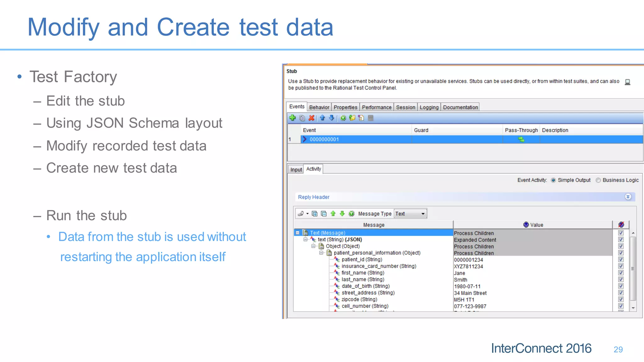644x362 pixels.
Task: Click red circular icon above checkbox column
Action: click(x=621, y=225)
